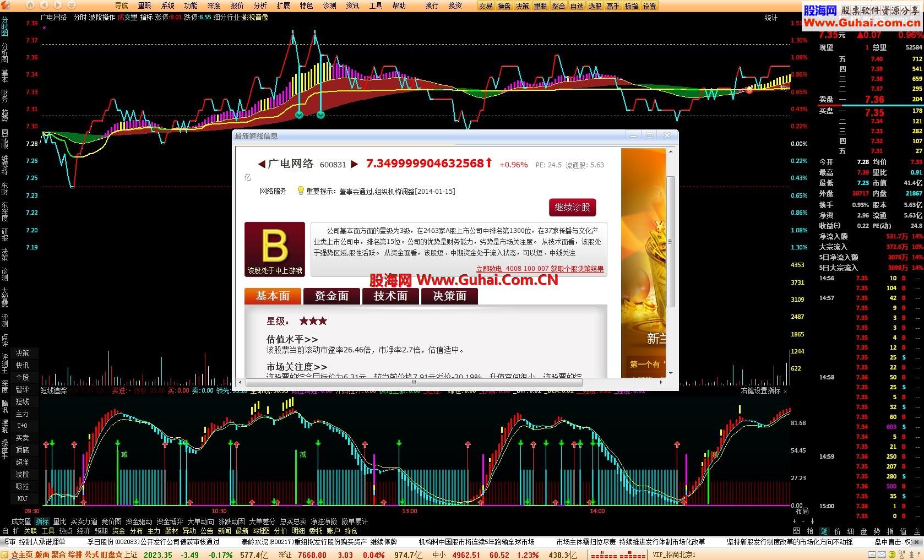The image size is (924, 560).
Task: Click the vertical scrollbar thumb in dialog
Action: [670, 241]
